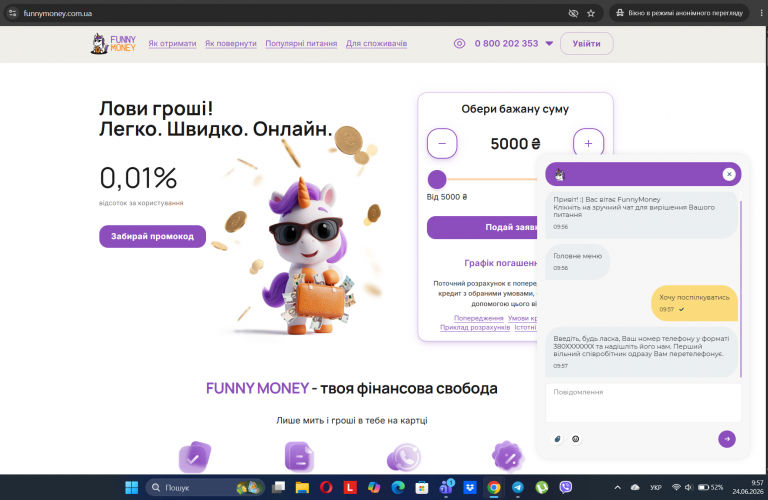Click the battery 52% indicator
Image resolution: width=768 pixels, height=500 pixels.
710,487
